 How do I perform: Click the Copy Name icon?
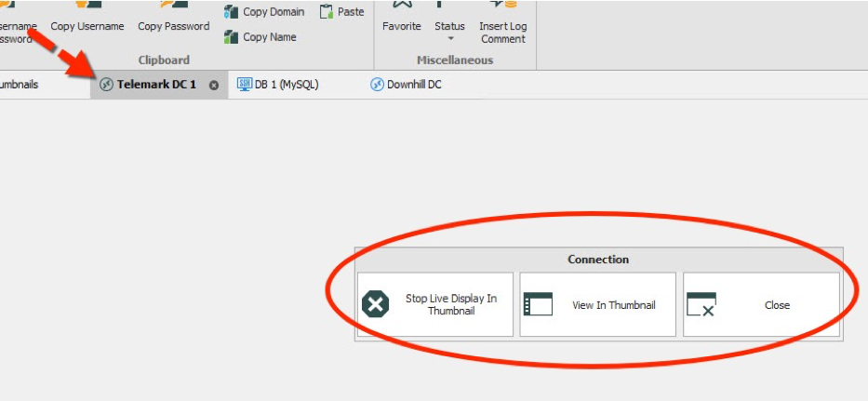tap(232, 37)
